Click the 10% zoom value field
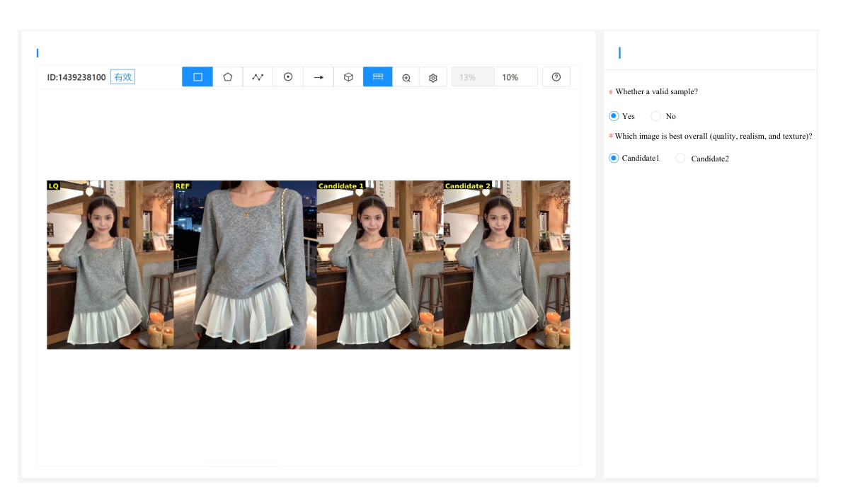This screenshot has height=504, width=865. (x=516, y=77)
